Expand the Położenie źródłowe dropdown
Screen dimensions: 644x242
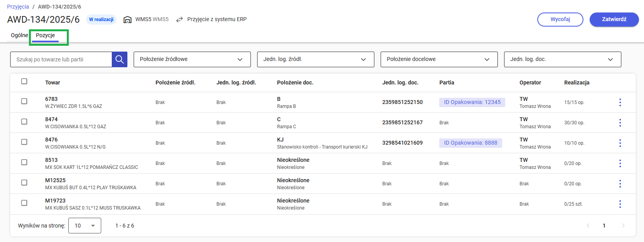[192, 59]
